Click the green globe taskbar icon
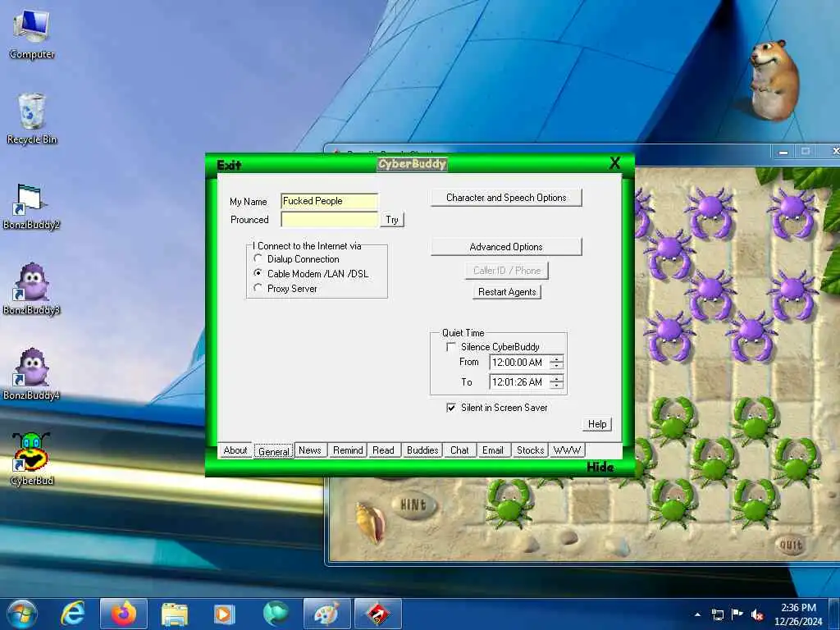Image resolution: width=840 pixels, height=630 pixels. point(276,614)
